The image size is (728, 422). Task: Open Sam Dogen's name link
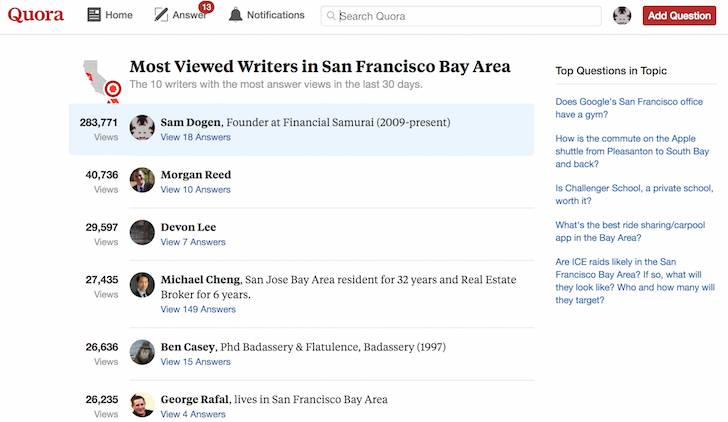coord(191,123)
